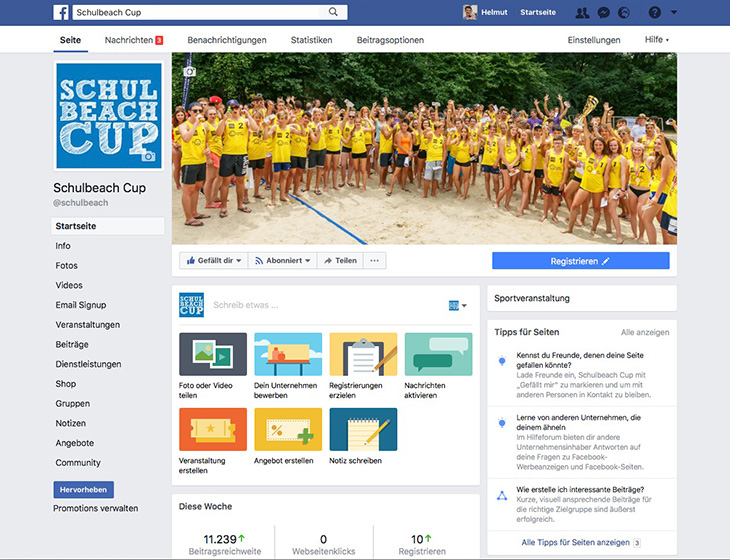
Task: Click Alle anzeigen in Tipps für Seiten
Action: pos(645,332)
